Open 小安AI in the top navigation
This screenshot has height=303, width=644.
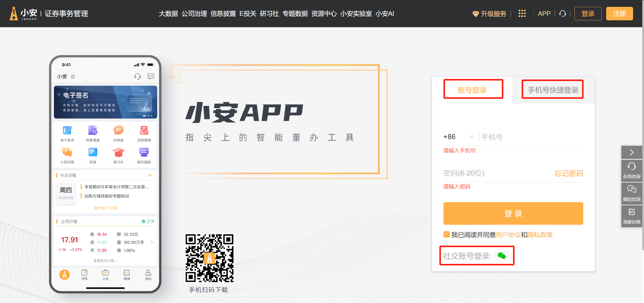click(x=385, y=14)
